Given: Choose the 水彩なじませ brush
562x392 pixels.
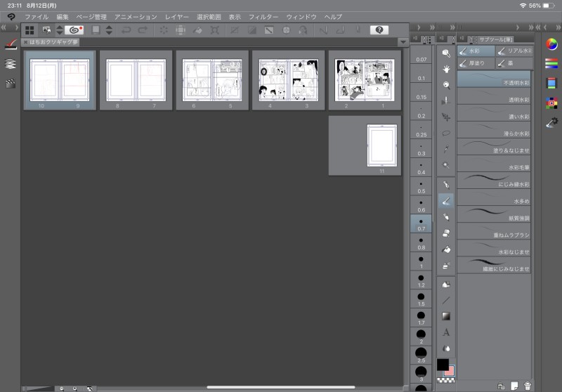Looking at the screenshot, I should pos(494,248).
